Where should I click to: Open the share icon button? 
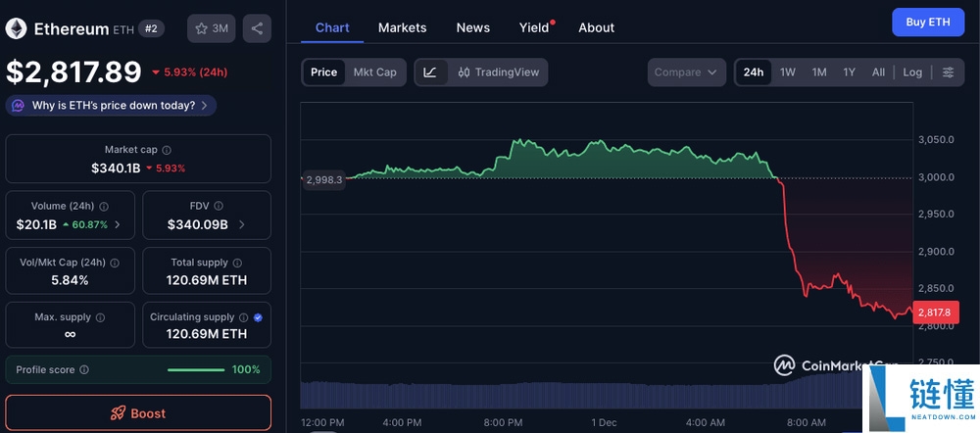257,28
